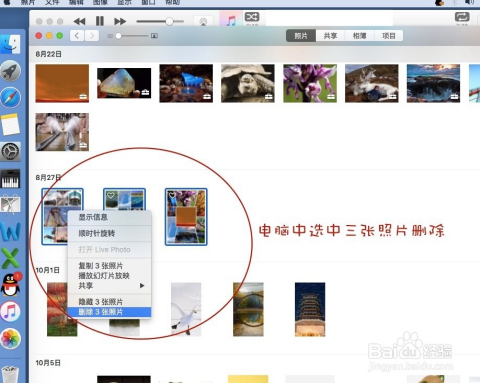Select tortoise photo thumbnail
480x383 pixels.
tap(248, 83)
